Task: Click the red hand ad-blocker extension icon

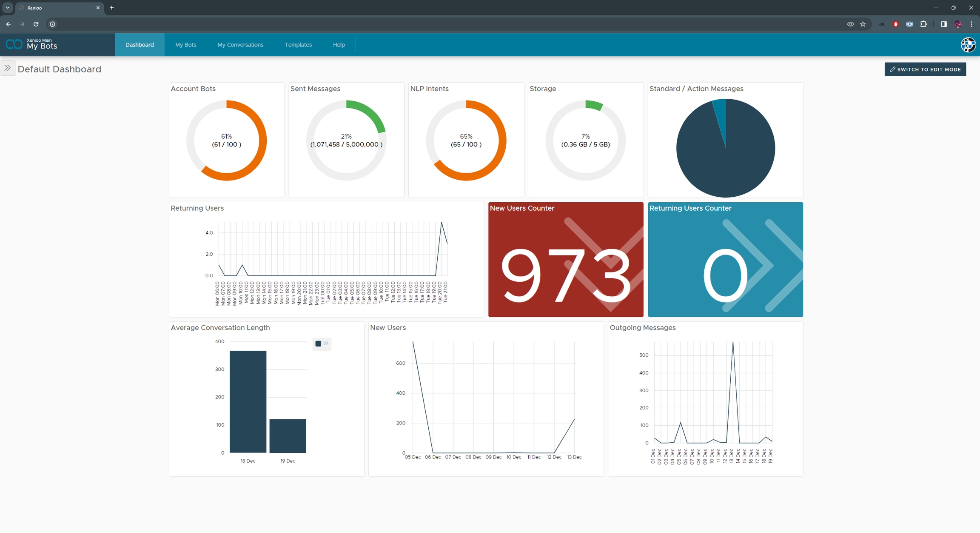Action: [896, 24]
